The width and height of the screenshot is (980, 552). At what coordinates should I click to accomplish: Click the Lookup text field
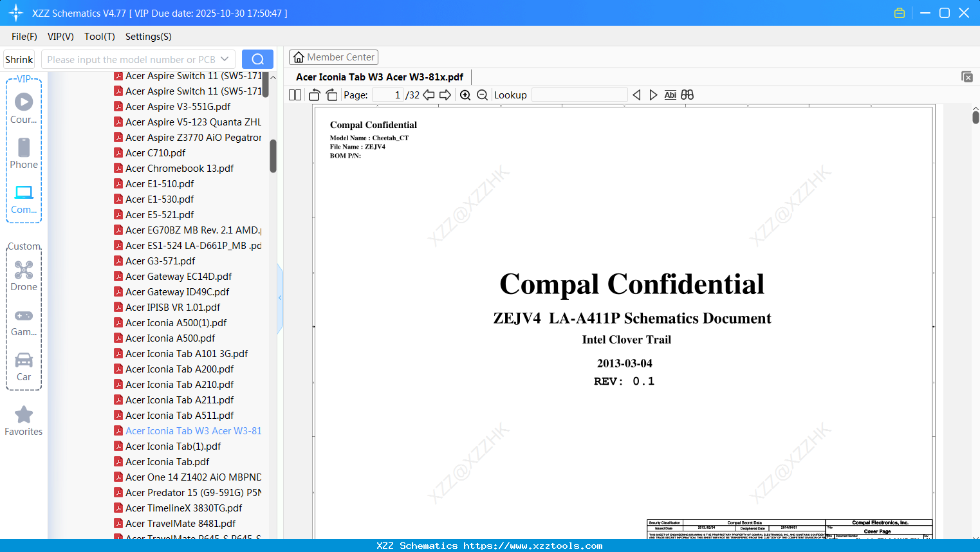579,95
